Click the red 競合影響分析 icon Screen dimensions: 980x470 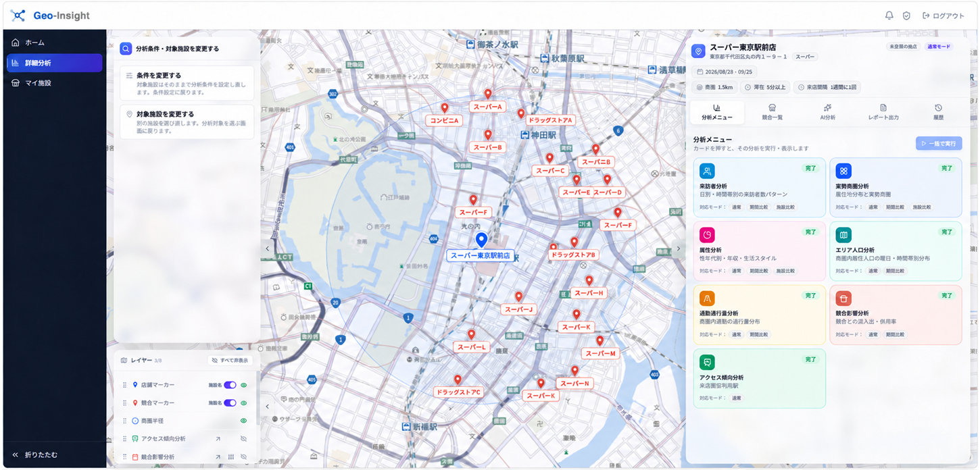coord(843,298)
